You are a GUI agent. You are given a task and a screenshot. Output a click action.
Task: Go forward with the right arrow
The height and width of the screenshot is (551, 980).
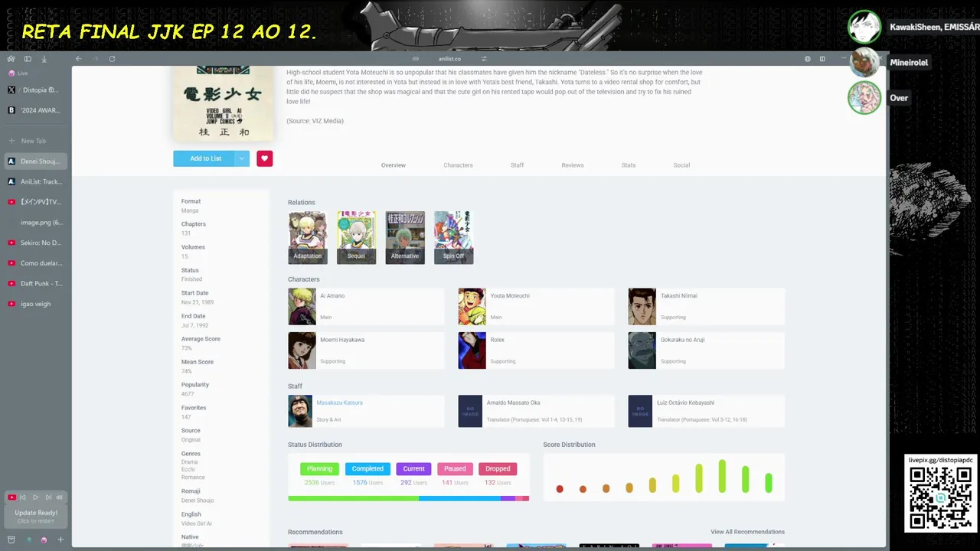[x=96, y=59]
